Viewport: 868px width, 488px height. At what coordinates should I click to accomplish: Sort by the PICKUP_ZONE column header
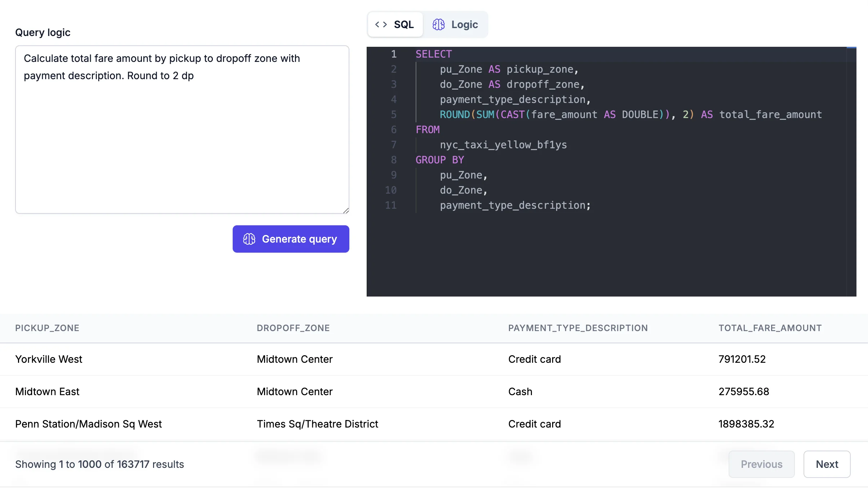tap(47, 328)
